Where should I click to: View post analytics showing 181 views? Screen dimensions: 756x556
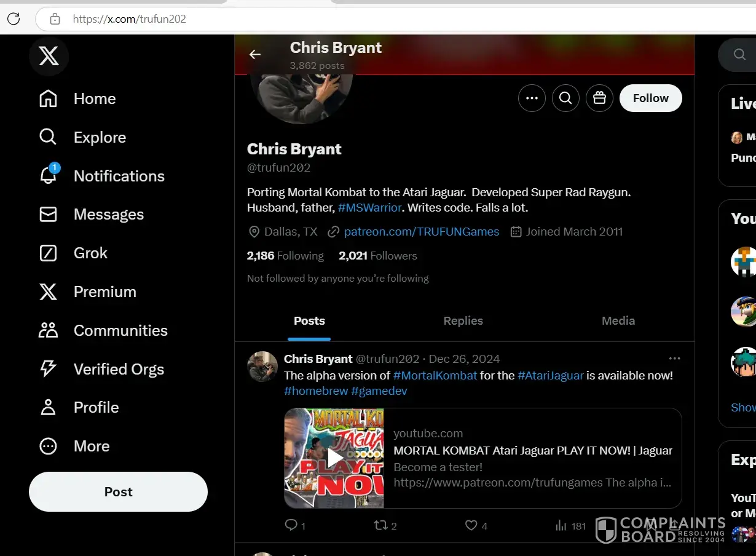570,525
